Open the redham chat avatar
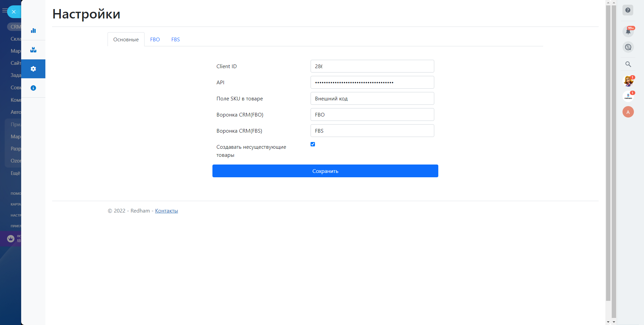This screenshot has width=644, height=325. pyautogui.click(x=628, y=96)
